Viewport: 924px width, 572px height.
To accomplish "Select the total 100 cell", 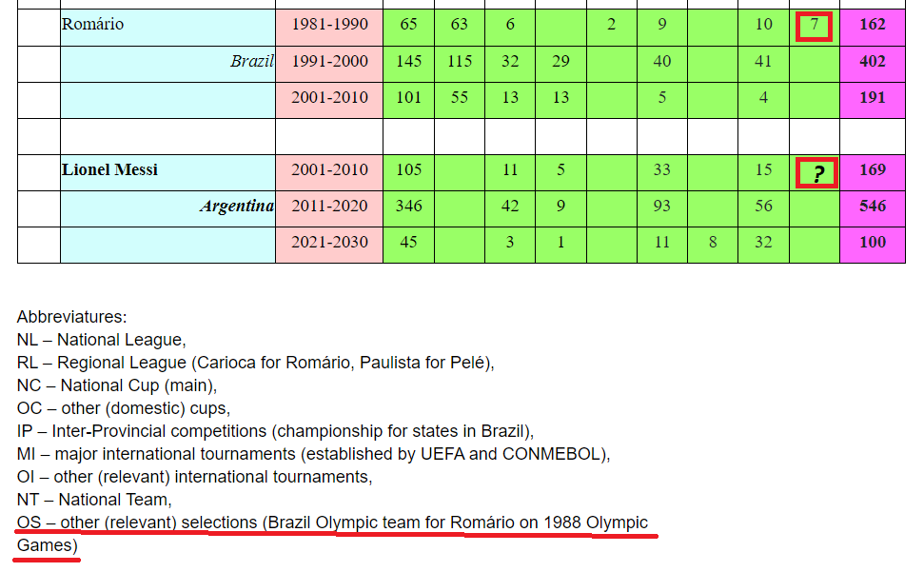I will 873,245.
